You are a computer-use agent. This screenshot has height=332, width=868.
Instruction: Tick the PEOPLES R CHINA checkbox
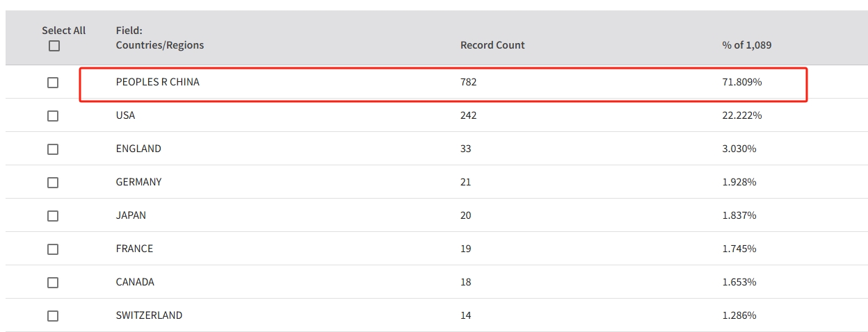pyautogui.click(x=53, y=83)
